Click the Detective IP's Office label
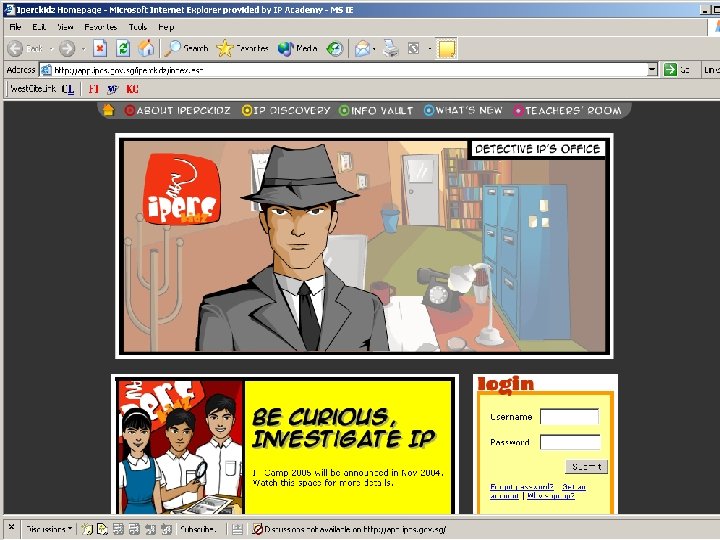Viewport: 720px width, 540px height. click(537, 149)
